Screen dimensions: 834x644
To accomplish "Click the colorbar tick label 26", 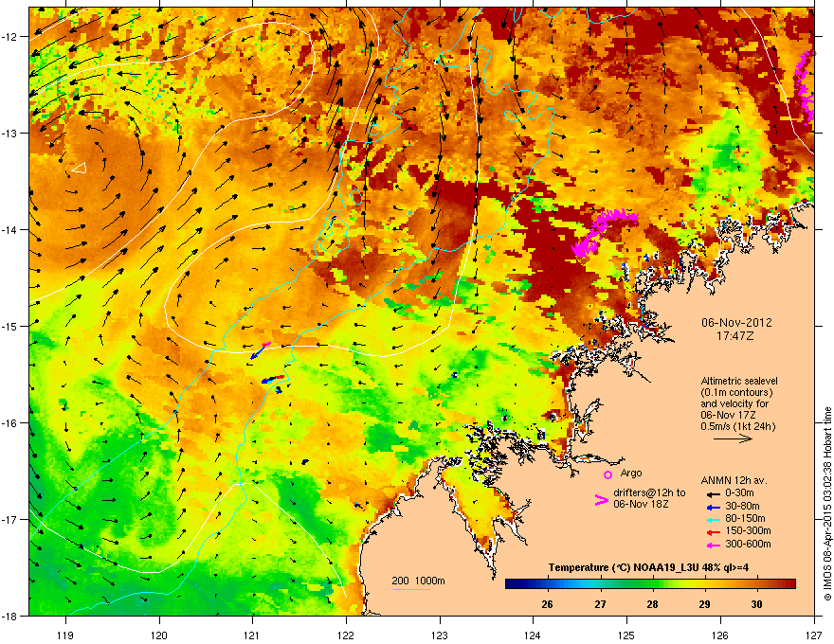I will pyautogui.click(x=548, y=604).
